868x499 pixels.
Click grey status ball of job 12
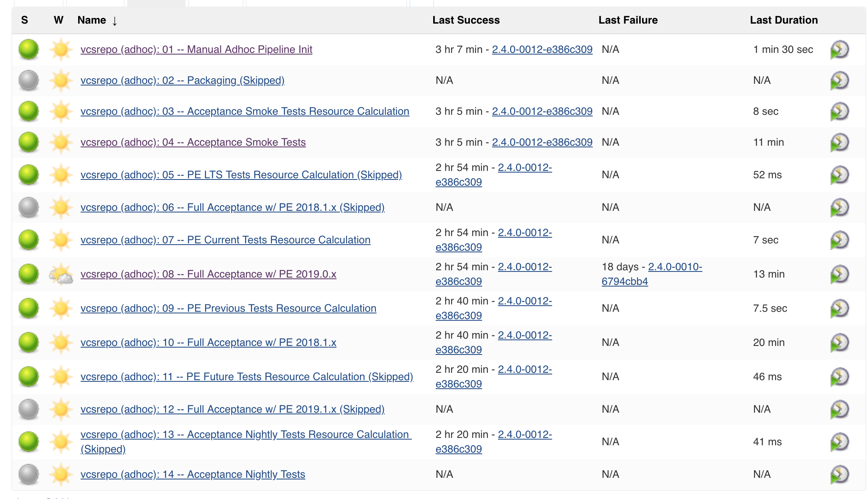pos(28,409)
